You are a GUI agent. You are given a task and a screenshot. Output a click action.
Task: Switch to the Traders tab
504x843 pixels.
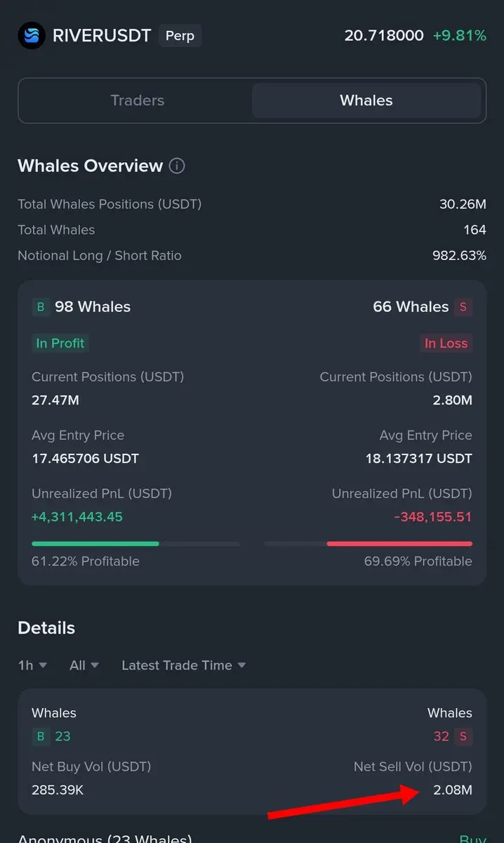pos(137,100)
